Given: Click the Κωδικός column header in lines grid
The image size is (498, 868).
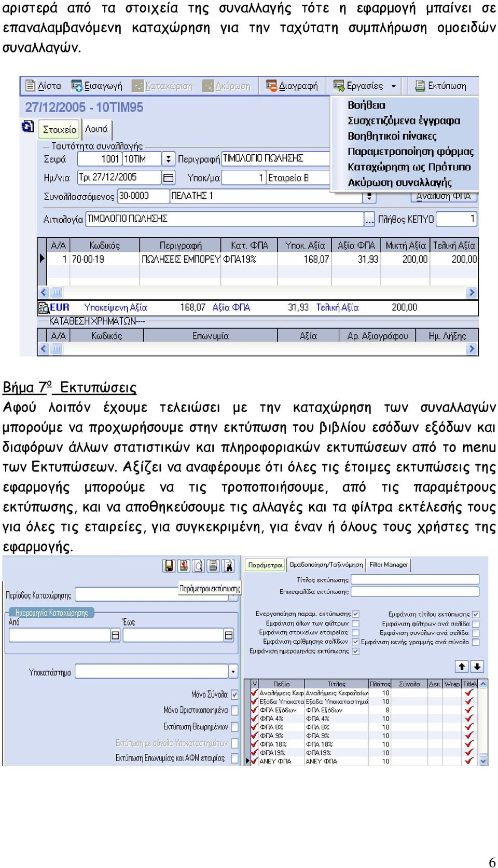Looking at the screenshot, I should coord(104,245).
